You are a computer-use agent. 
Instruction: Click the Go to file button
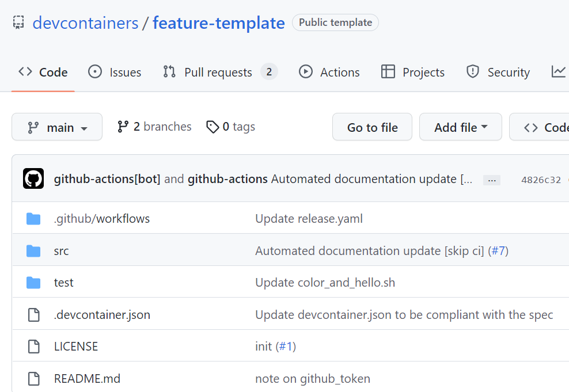point(372,127)
